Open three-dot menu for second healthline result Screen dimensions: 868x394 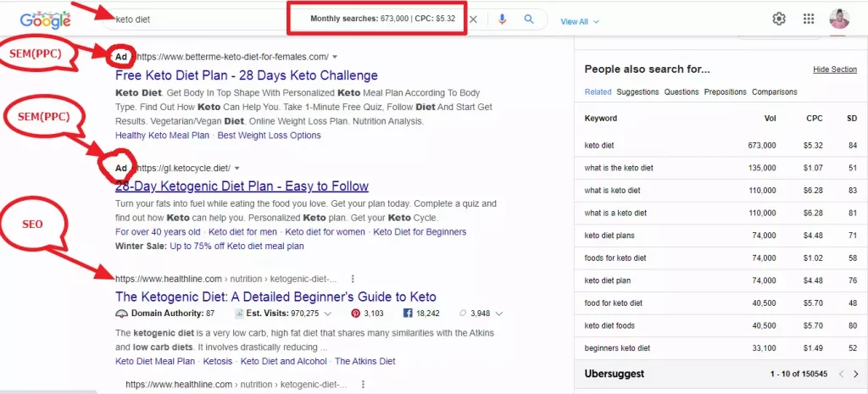[363, 384]
